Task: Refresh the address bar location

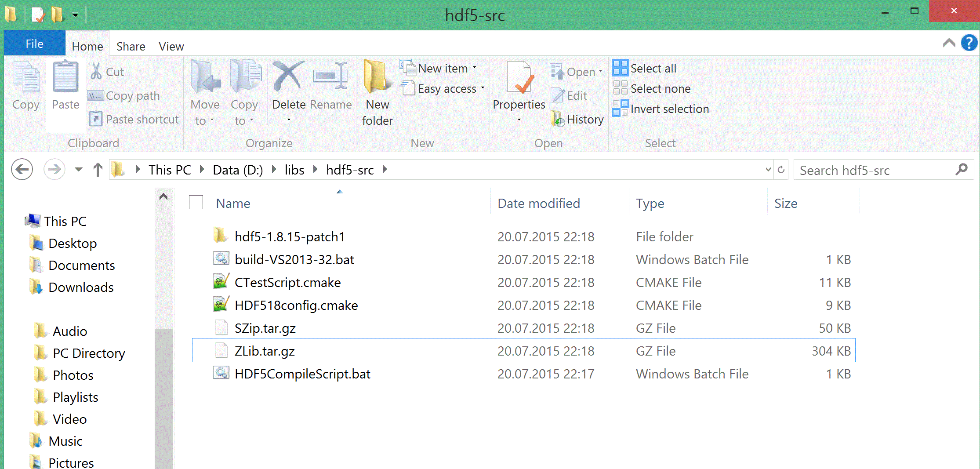Action: 781,170
